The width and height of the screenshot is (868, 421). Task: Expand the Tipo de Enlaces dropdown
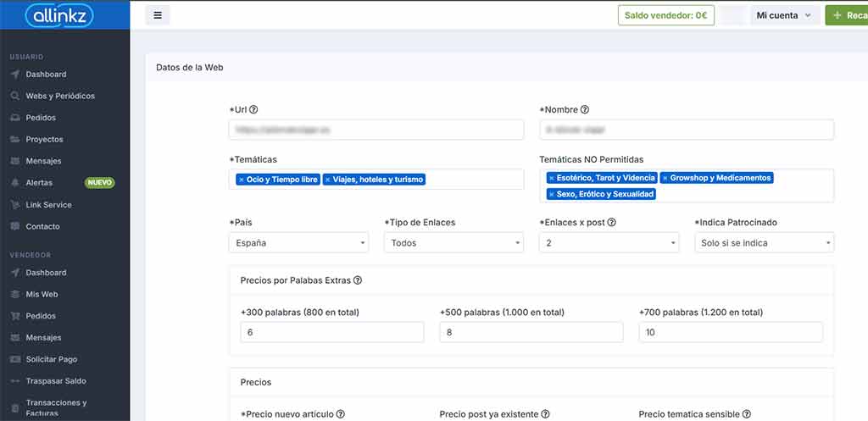click(x=453, y=243)
